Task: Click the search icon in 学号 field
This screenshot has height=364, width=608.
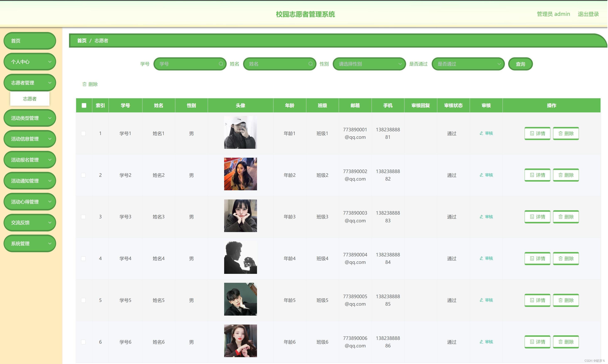Action: coord(221,64)
